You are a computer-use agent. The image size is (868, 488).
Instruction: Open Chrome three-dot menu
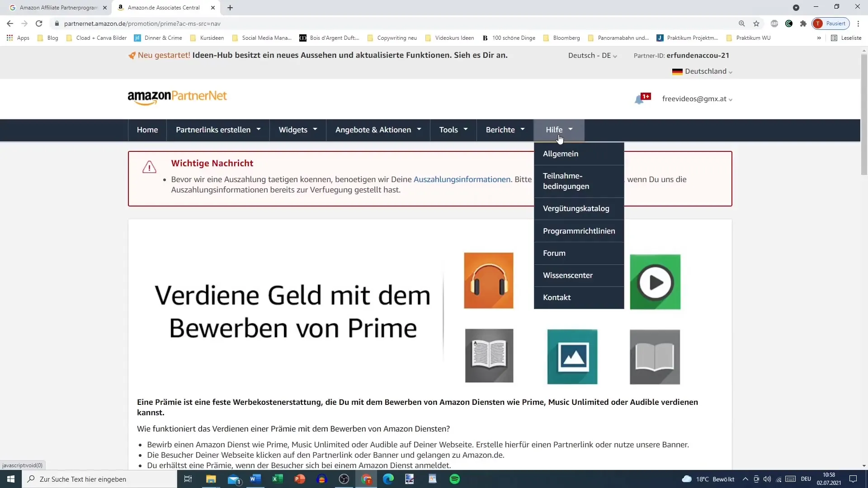858,23
